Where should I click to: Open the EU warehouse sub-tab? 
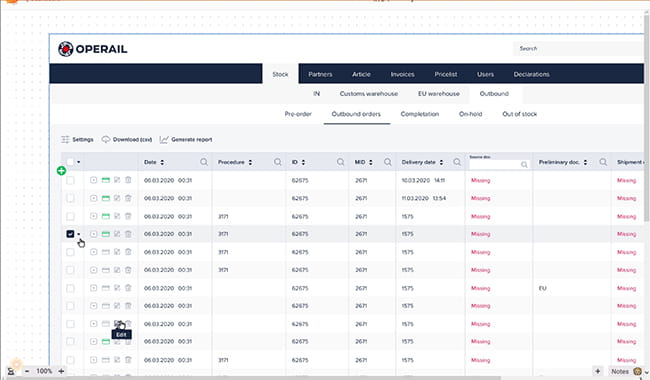pos(439,94)
